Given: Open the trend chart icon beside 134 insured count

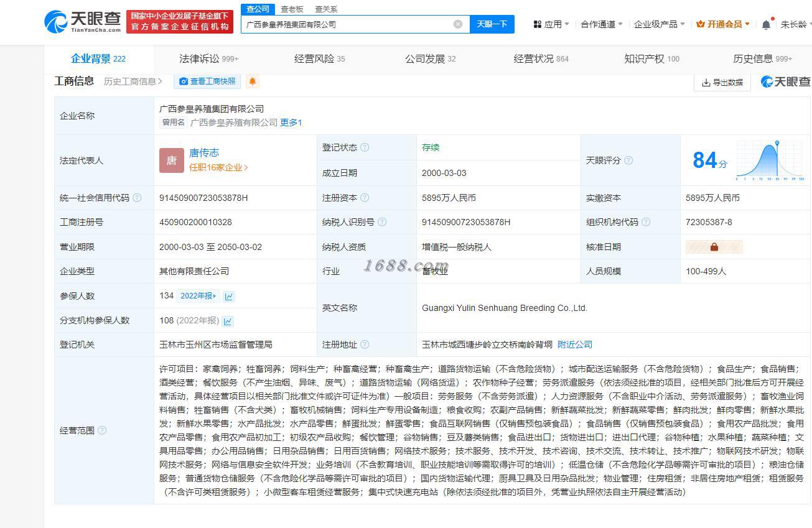Looking at the screenshot, I should pos(229,296).
